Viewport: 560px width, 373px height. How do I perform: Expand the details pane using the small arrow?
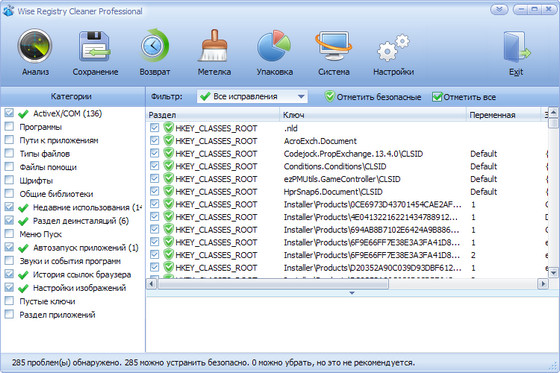coord(352,293)
